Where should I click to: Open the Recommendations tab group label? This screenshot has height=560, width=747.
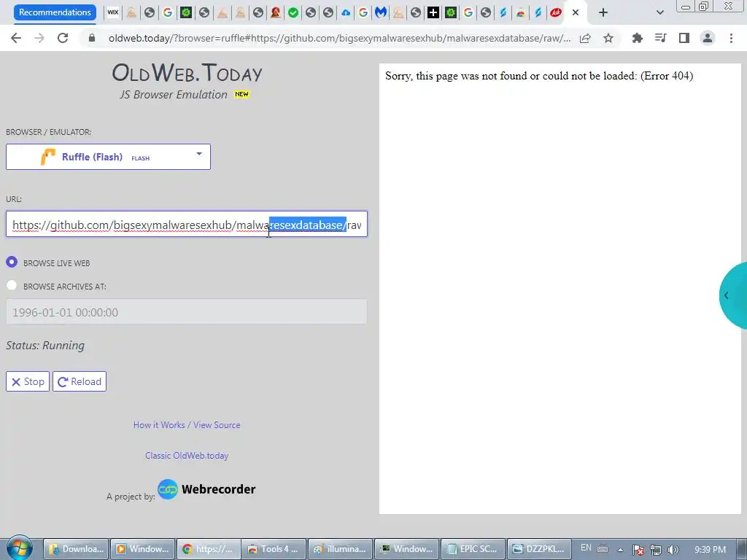[x=55, y=12]
